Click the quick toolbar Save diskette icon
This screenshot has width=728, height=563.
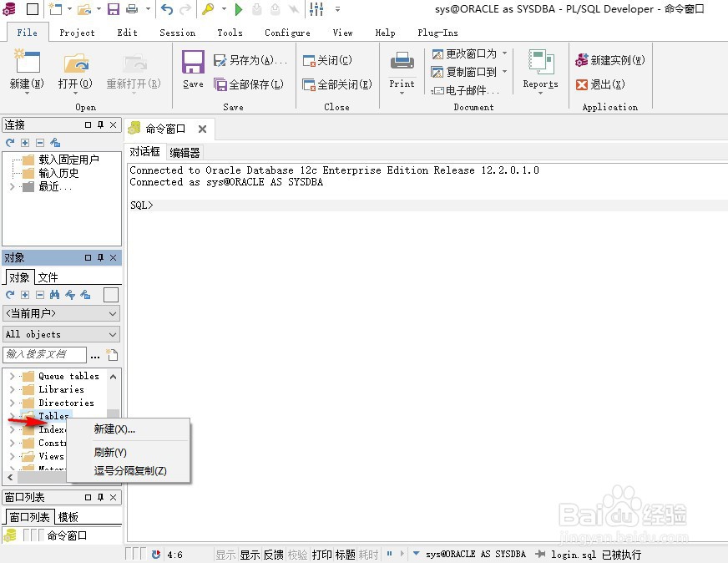coord(114,9)
